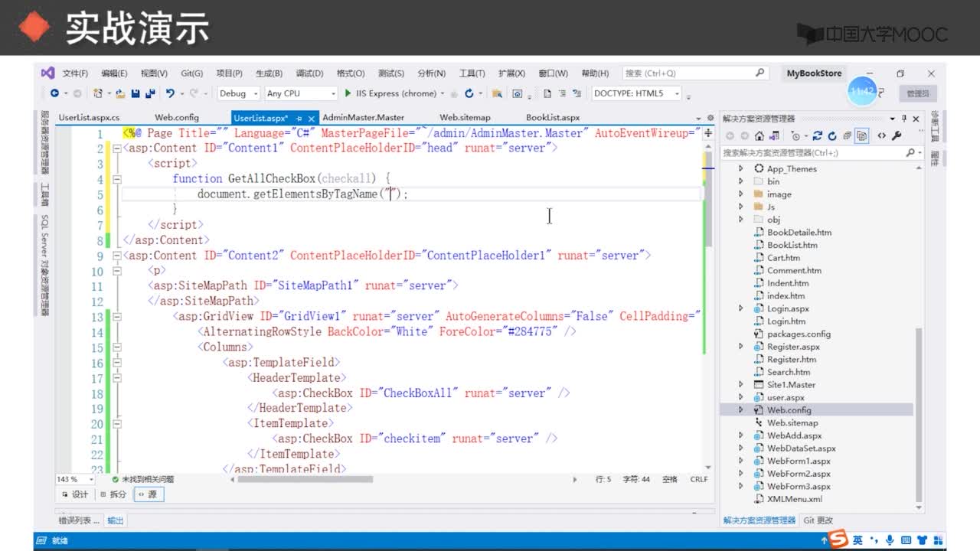Open Properties wrench icon
980x551 pixels.
[897, 135]
